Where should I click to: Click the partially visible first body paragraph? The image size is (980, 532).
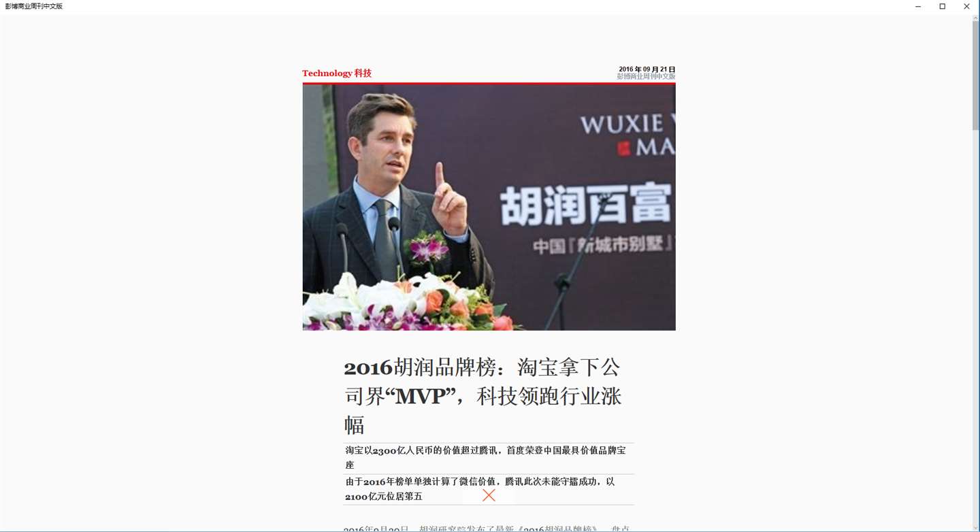click(487, 528)
